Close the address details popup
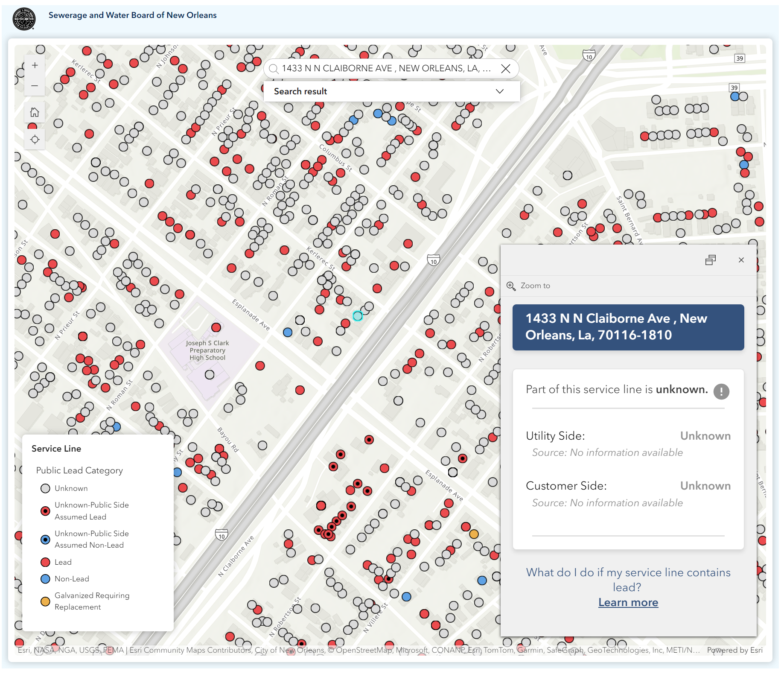784x674 pixels. click(741, 260)
